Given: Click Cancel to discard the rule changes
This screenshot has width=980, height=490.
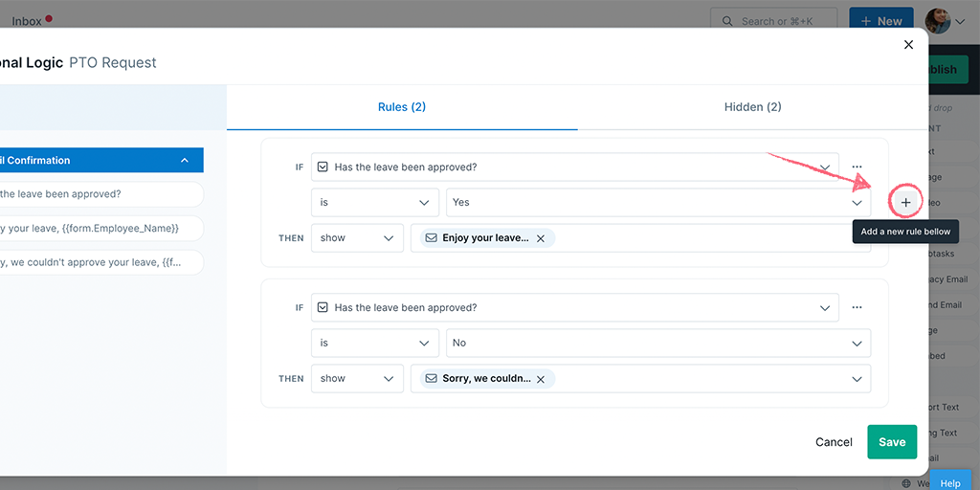Looking at the screenshot, I should 834,442.
